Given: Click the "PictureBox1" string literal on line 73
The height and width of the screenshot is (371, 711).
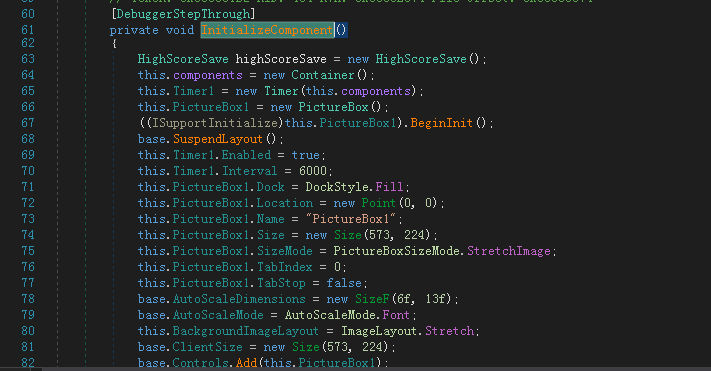Looking at the screenshot, I should coord(351,219).
